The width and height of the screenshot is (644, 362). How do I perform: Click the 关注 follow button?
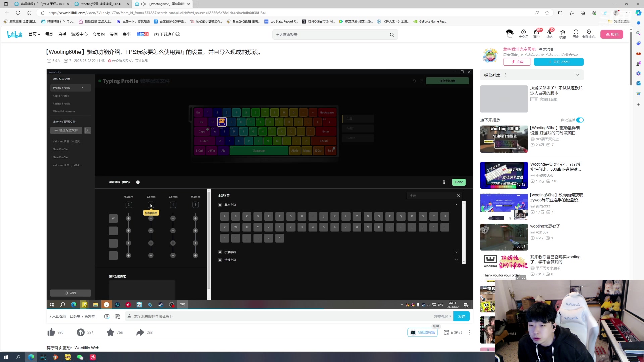(558, 62)
